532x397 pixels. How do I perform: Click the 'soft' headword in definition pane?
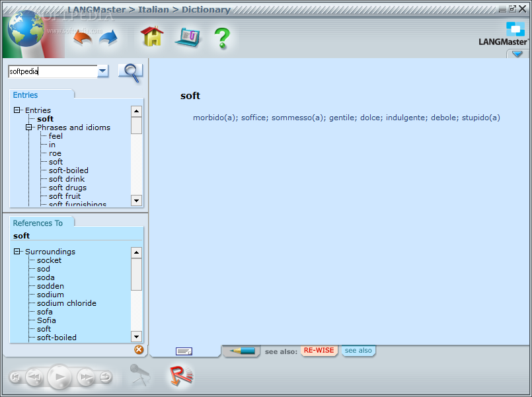click(x=190, y=96)
